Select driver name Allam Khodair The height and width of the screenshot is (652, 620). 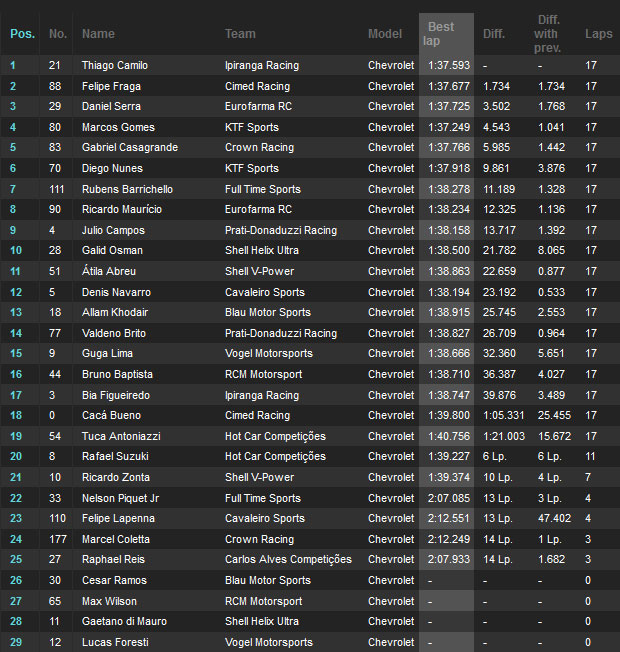(x=115, y=312)
